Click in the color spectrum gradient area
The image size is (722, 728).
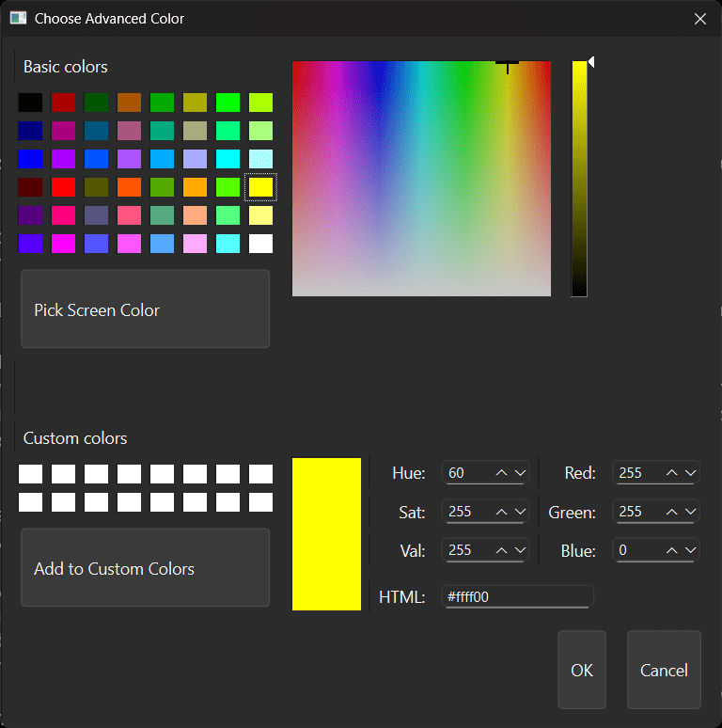[421, 179]
